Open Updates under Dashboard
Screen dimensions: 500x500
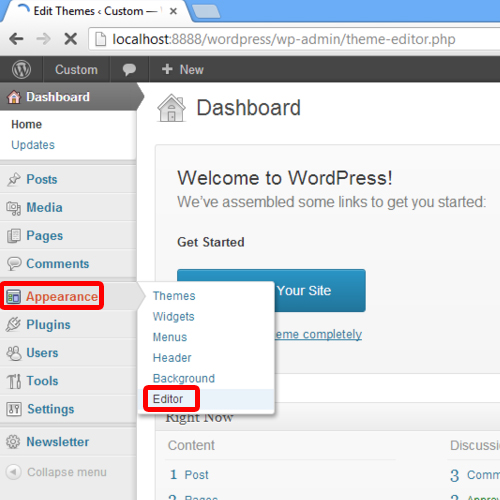[33, 145]
